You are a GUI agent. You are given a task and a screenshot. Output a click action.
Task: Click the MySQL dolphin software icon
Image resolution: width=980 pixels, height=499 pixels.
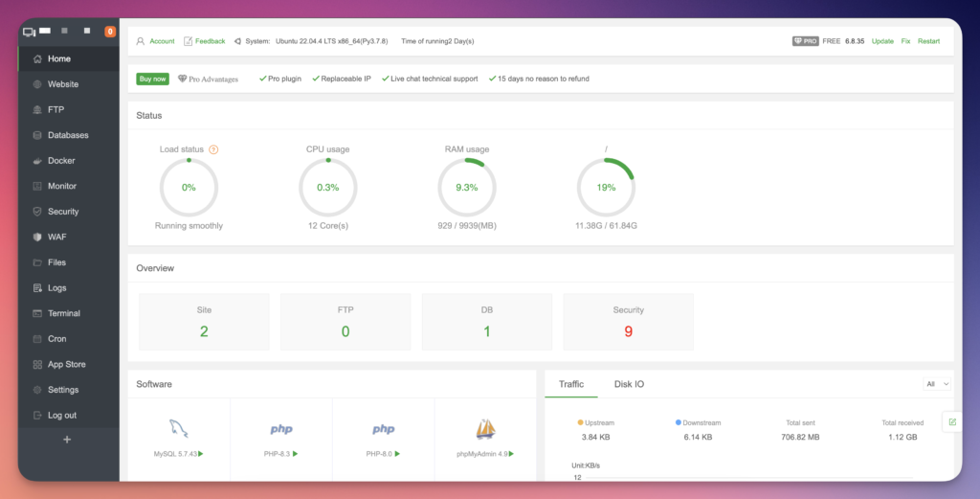point(179,428)
